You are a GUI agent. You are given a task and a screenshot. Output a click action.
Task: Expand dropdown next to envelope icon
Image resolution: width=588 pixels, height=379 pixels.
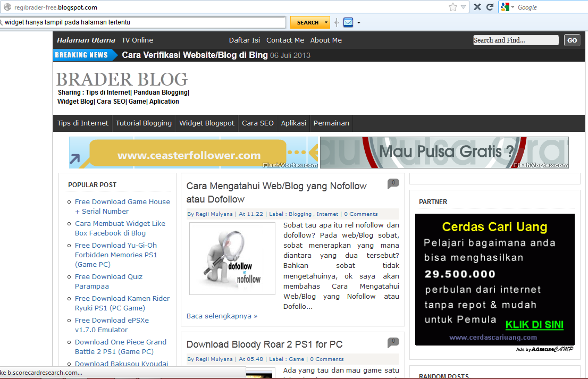tap(359, 22)
